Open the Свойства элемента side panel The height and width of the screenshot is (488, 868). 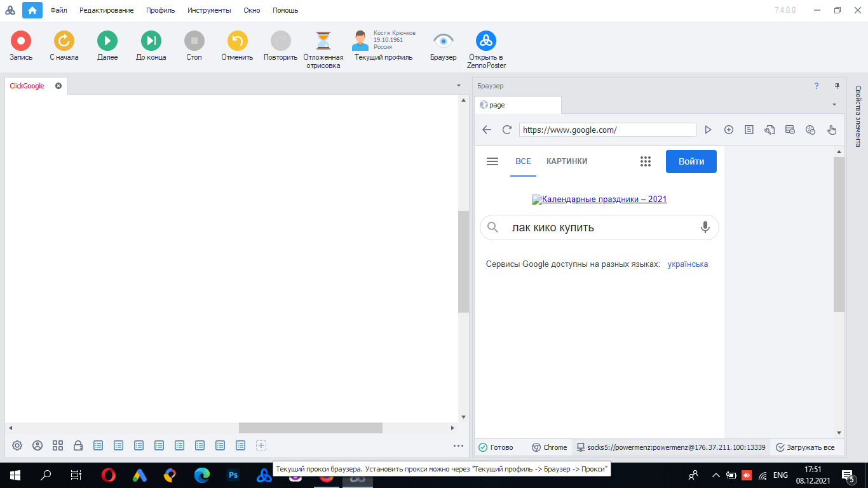[858, 116]
